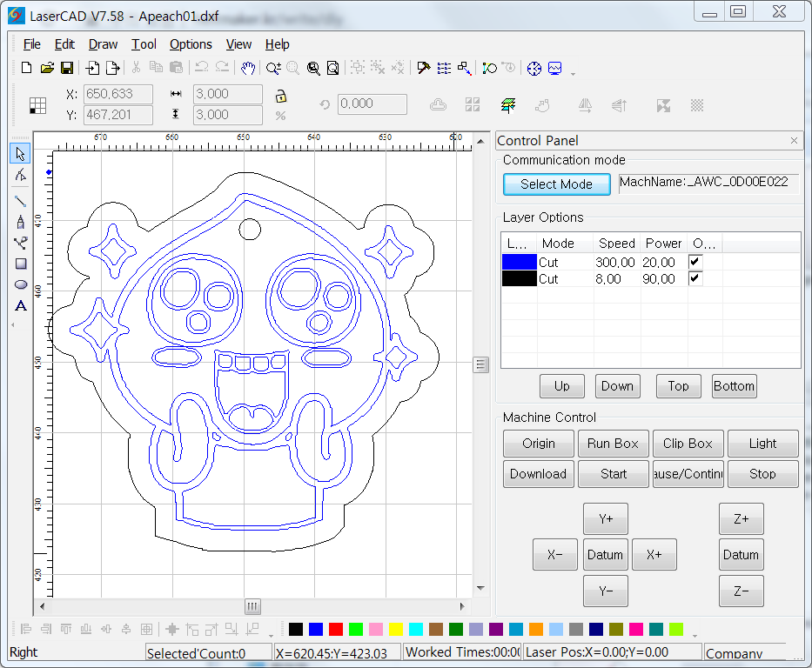This screenshot has width=812, height=668.
Task: Click the horizontal scrollbar thumb below canvas
Action: click(x=252, y=606)
